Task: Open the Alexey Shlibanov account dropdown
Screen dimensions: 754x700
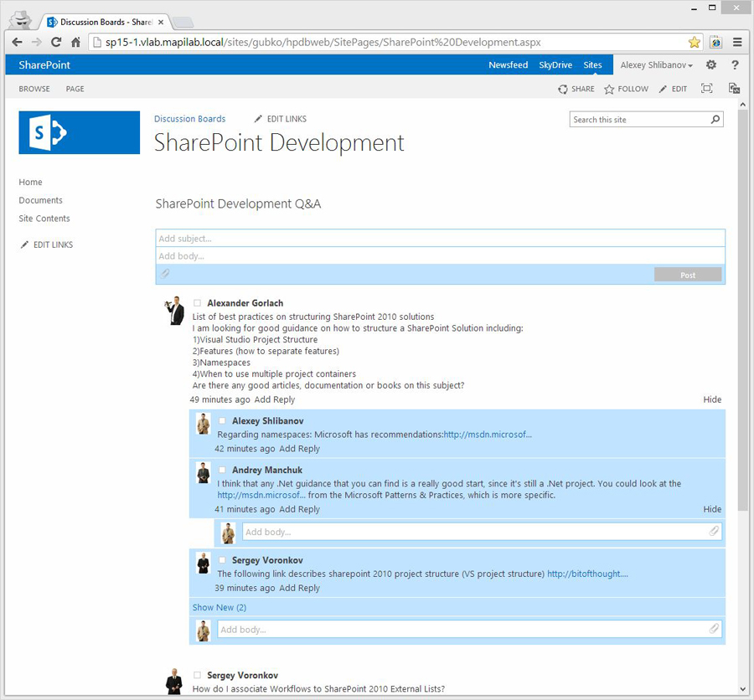Action: (x=656, y=65)
